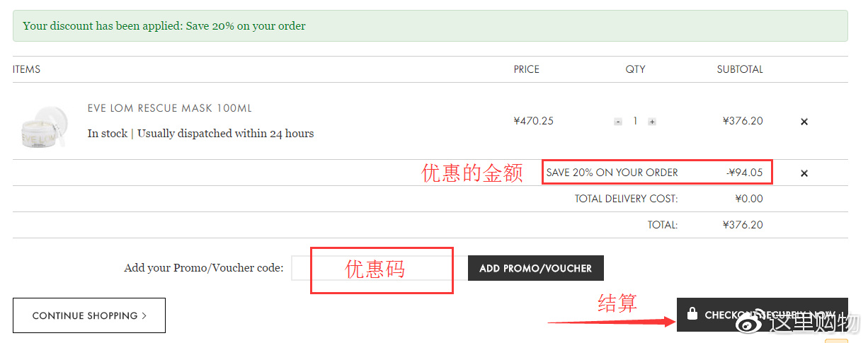This screenshot has height=343, width=868.
Task: Select the quantity value 1
Action: (635, 121)
